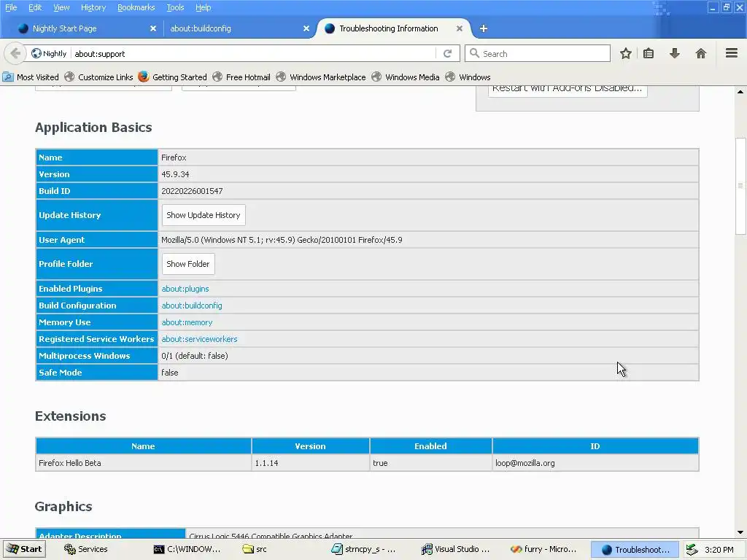747x560 pixels.
Task: Click the vertical scrollbar thumb
Action: (740, 185)
